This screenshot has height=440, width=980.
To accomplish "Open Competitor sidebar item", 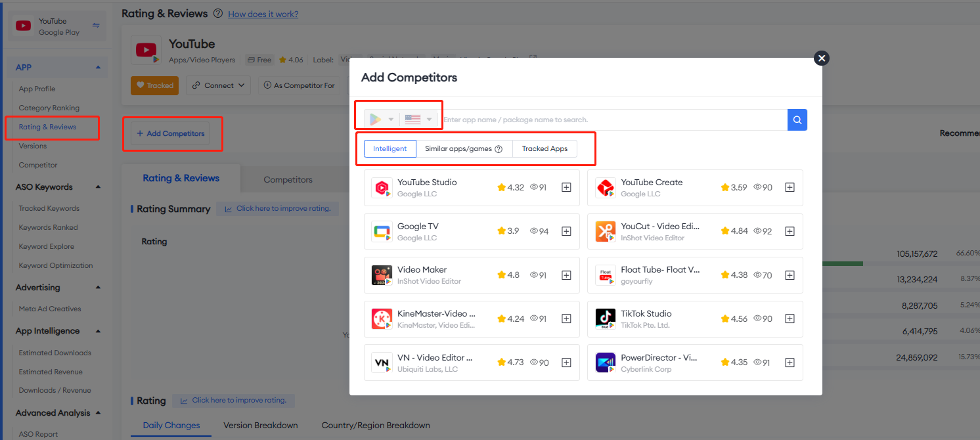I will [x=38, y=165].
